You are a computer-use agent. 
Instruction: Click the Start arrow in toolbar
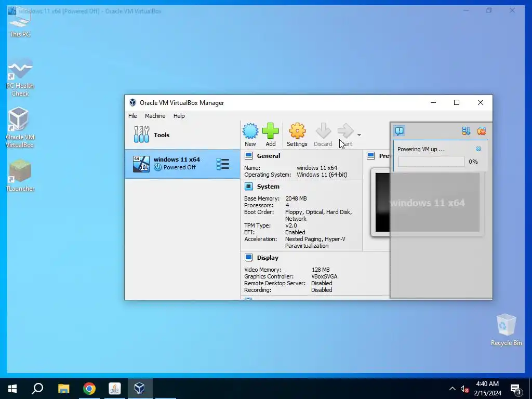pyautogui.click(x=345, y=131)
